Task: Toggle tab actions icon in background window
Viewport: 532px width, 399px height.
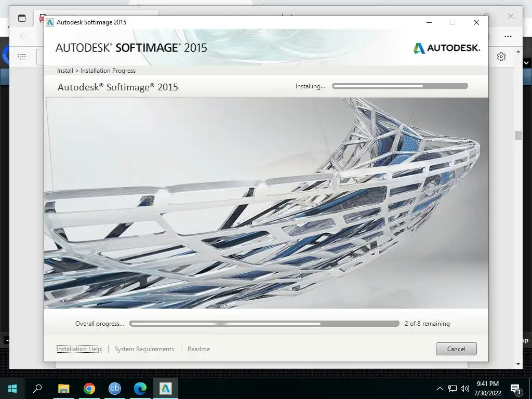Action: click(22, 18)
